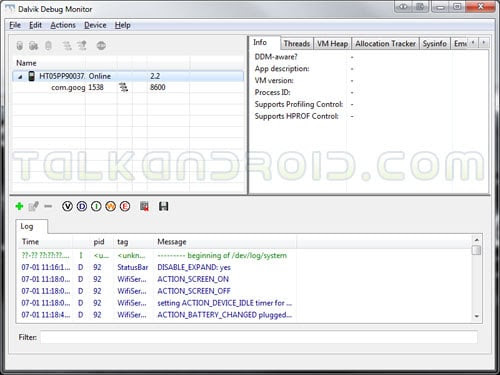The width and height of the screenshot is (500, 375).
Task: Switch to the Allocation Tracker tab
Action: (385, 44)
